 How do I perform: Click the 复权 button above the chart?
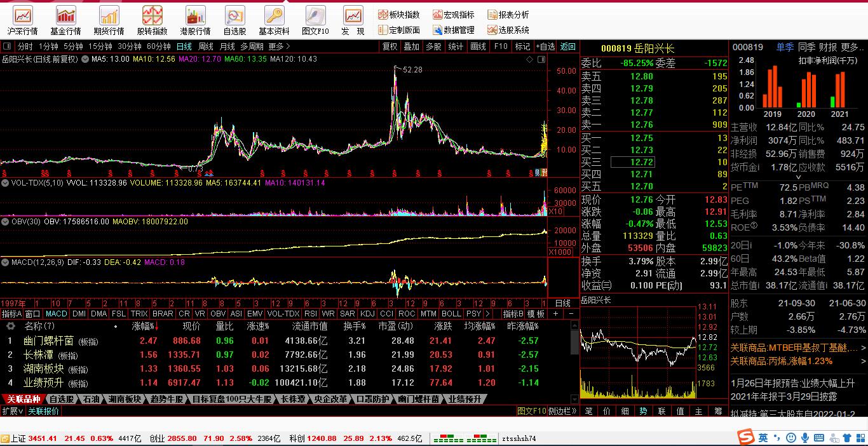coord(390,46)
